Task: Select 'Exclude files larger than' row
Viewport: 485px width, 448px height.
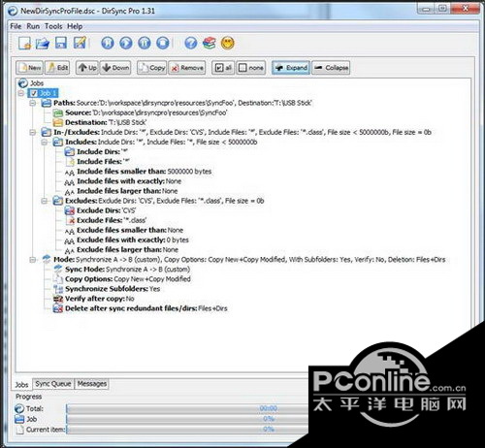Action: click(121, 250)
